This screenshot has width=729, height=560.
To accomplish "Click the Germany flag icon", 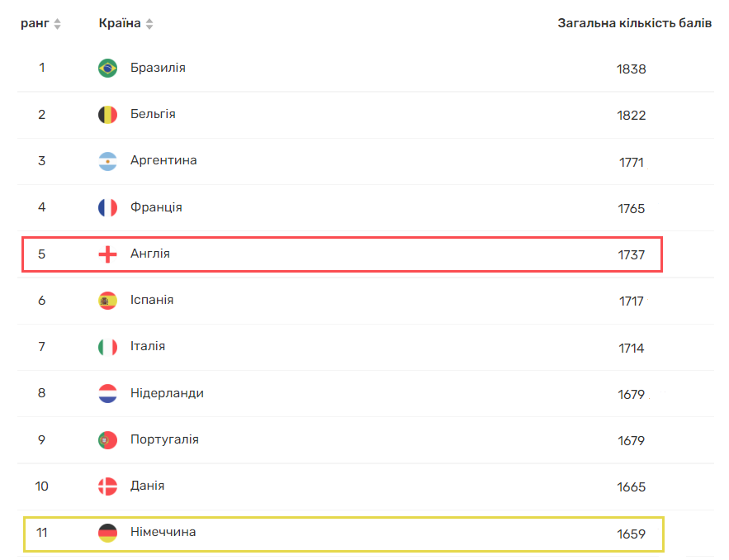I will [x=107, y=533].
